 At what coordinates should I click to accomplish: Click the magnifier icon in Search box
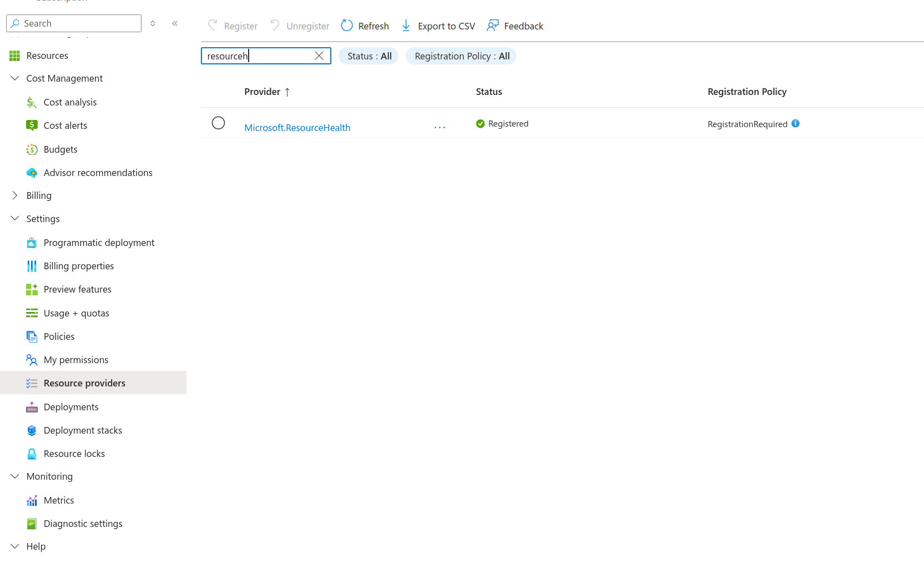point(15,23)
